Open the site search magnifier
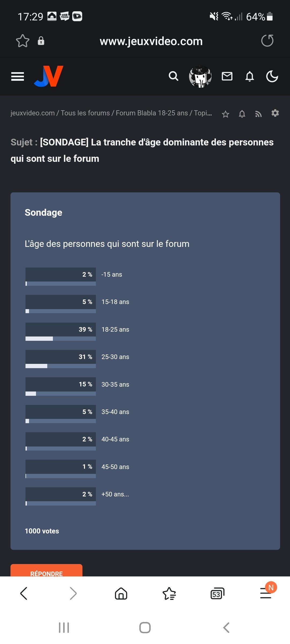The height and width of the screenshot is (644, 290). 173,76
